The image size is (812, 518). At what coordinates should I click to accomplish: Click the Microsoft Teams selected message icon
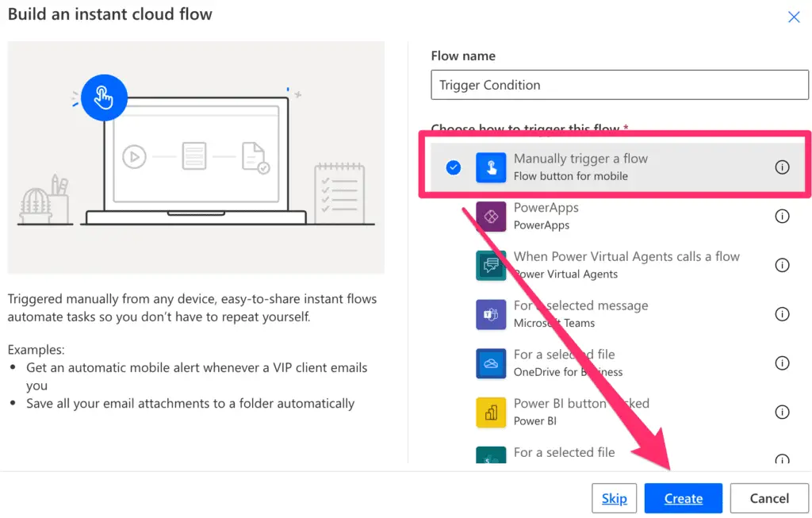pos(491,314)
